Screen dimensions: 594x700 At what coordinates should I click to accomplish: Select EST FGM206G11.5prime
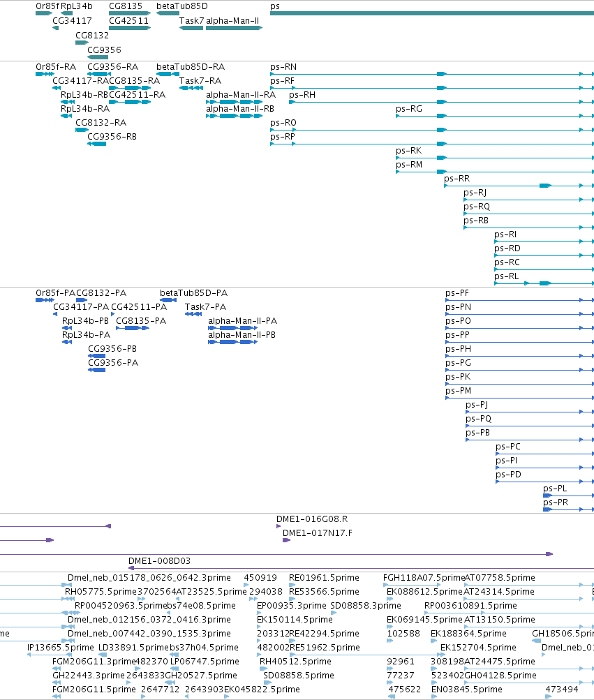(x=94, y=690)
